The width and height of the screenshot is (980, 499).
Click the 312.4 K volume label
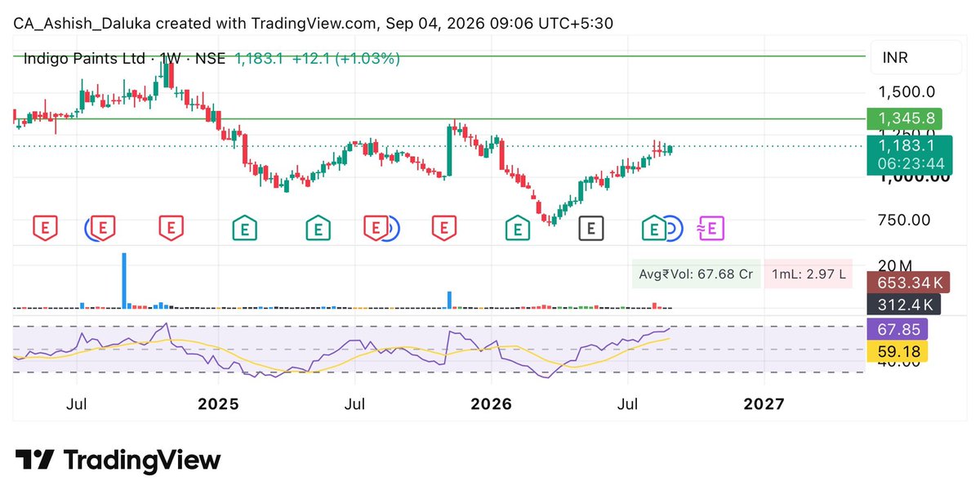tap(904, 305)
